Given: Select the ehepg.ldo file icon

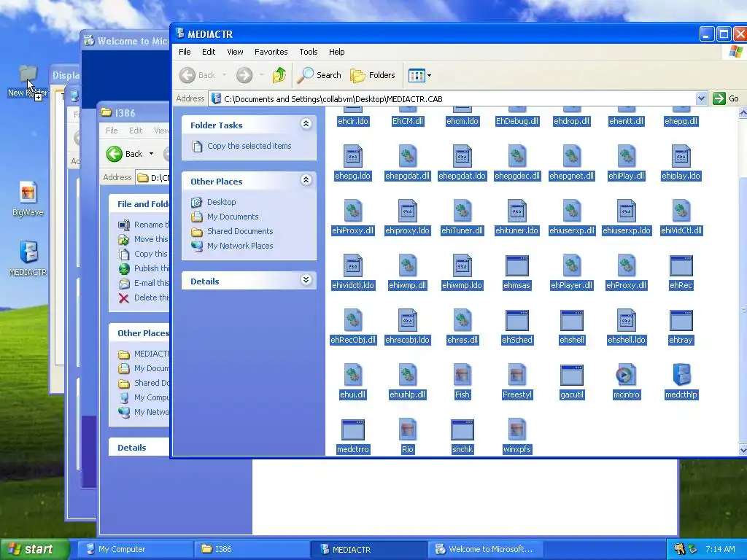Looking at the screenshot, I should point(352,156).
